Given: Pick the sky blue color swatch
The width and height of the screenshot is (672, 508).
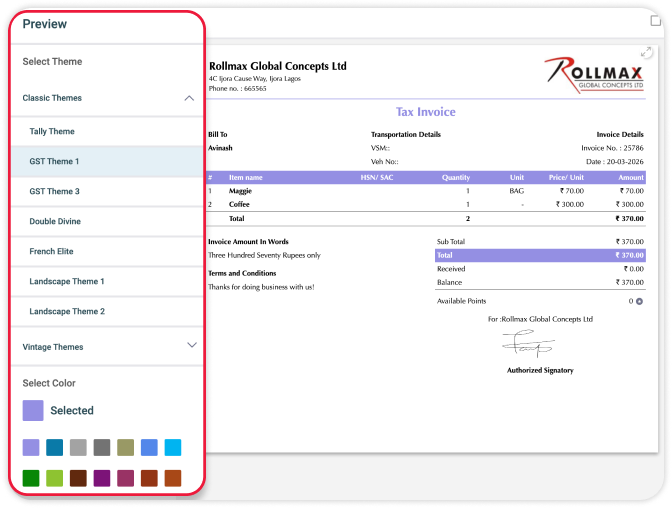Looking at the screenshot, I should [173, 447].
